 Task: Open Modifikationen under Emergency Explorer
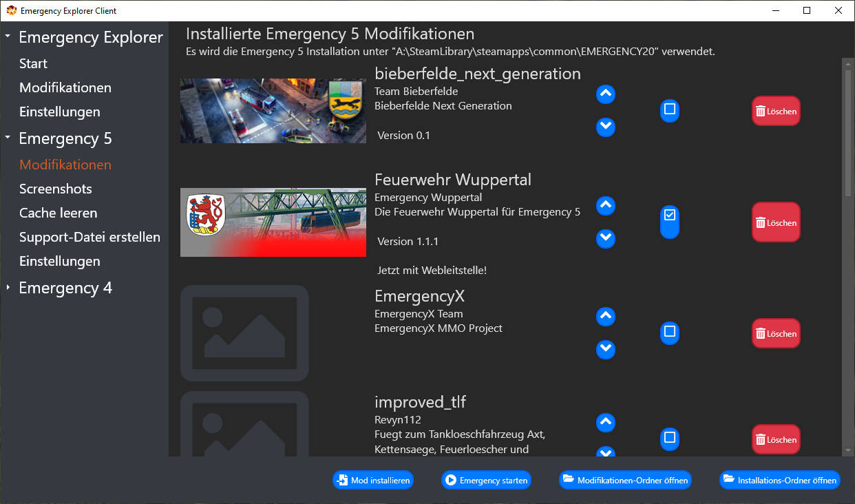point(65,87)
